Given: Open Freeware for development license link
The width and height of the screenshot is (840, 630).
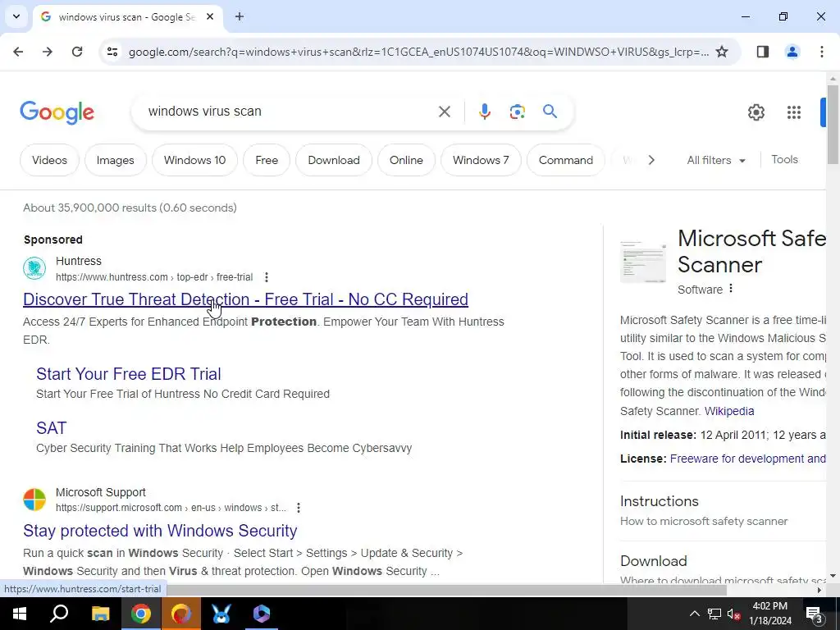Looking at the screenshot, I should pyautogui.click(x=747, y=459).
